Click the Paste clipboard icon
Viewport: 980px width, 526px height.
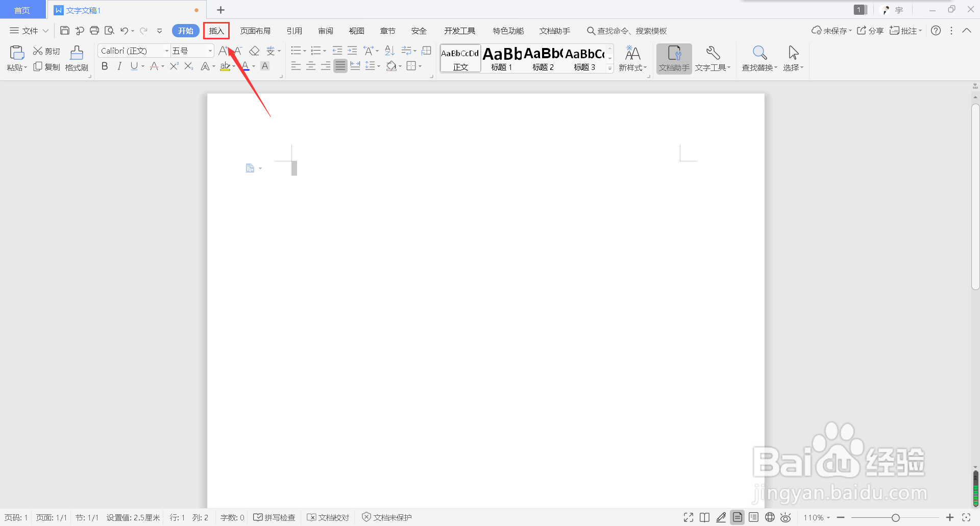(x=17, y=53)
